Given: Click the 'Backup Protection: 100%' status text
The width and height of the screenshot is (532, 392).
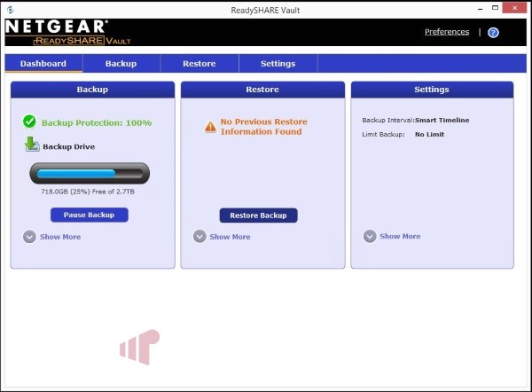Looking at the screenshot, I should [97, 123].
